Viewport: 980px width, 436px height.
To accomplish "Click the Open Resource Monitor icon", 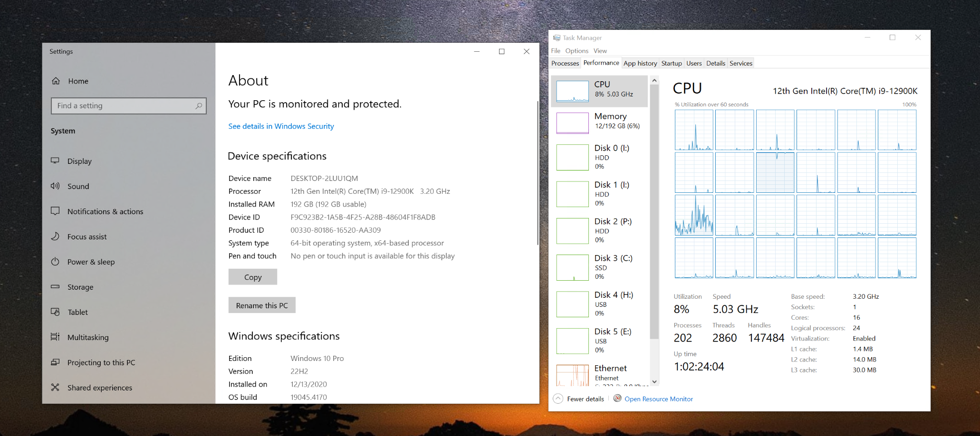I will point(617,398).
